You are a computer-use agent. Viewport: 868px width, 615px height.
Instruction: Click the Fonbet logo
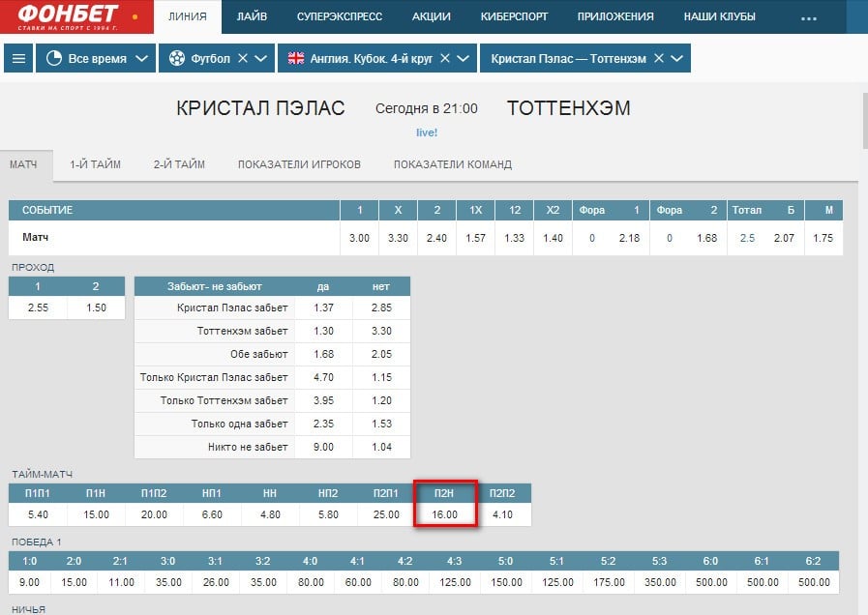point(68,16)
